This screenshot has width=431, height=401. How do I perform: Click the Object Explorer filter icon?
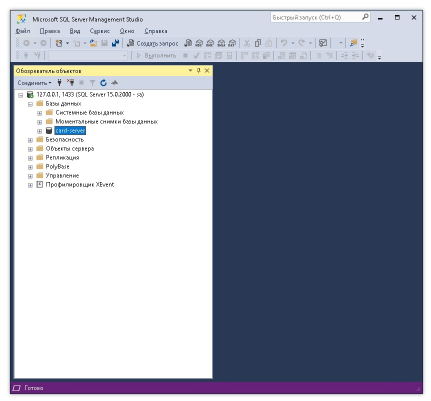[x=92, y=83]
